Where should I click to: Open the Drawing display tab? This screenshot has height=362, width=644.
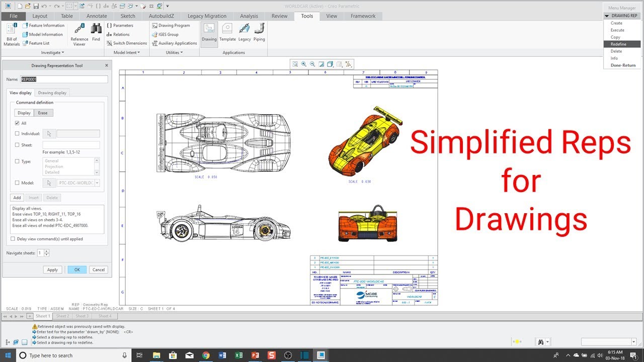point(52,93)
